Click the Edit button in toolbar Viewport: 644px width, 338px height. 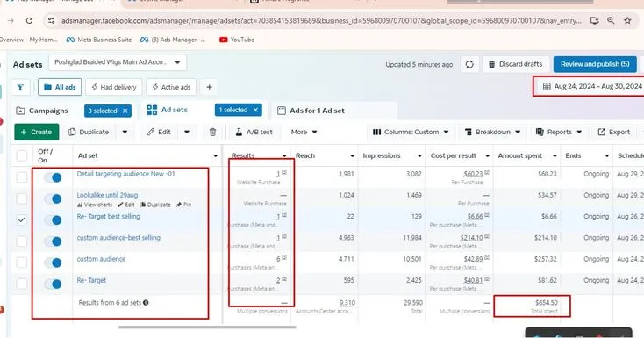(159, 132)
